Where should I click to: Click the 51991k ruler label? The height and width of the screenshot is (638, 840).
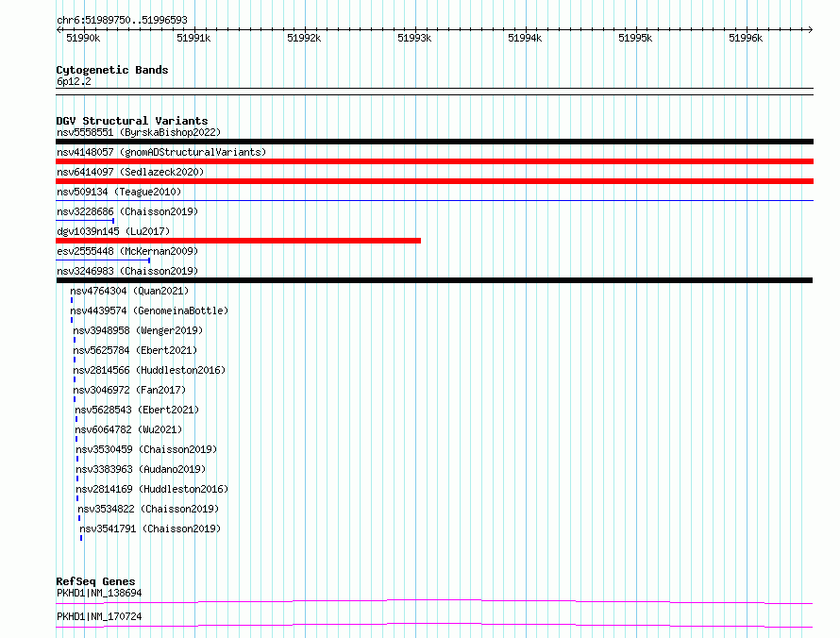193,38
